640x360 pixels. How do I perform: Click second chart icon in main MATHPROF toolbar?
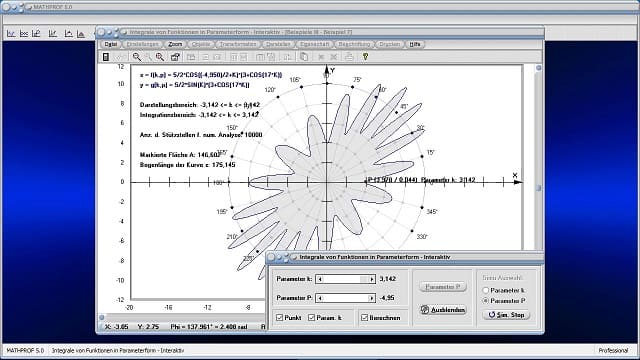24,33
